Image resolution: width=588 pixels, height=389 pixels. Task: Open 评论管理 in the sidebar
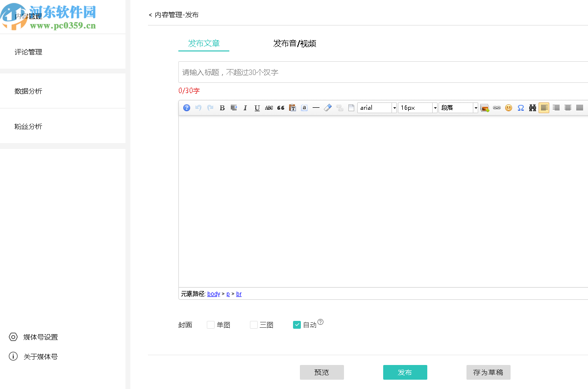pos(28,52)
